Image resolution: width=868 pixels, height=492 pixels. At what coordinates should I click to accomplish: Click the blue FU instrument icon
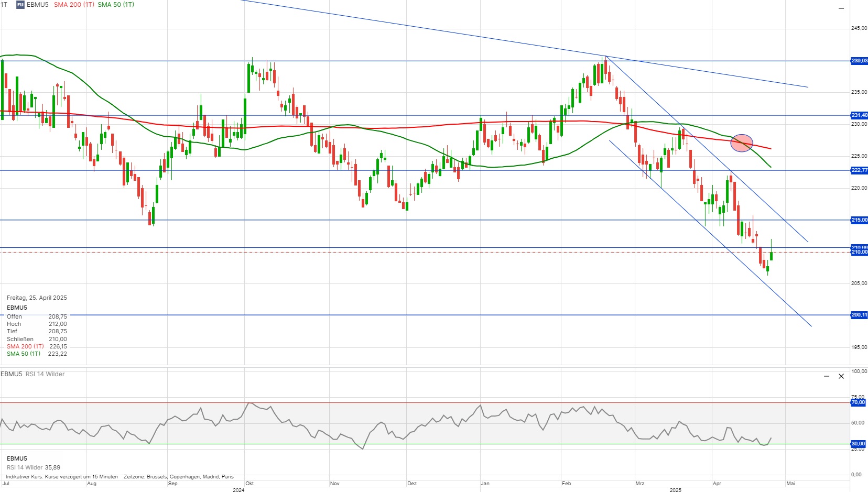point(20,5)
